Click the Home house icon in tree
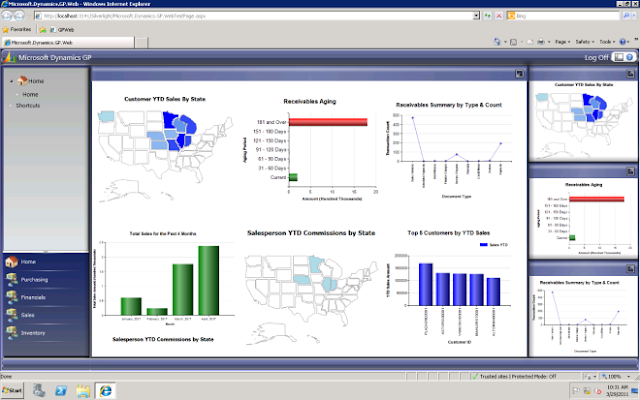The height and width of the screenshot is (400, 640). point(22,80)
